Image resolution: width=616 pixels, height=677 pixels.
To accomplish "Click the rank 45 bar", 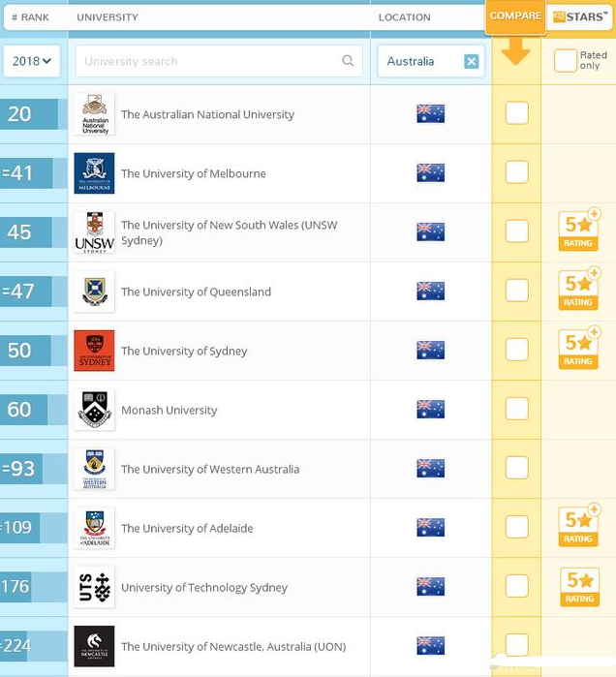I will point(26,232).
